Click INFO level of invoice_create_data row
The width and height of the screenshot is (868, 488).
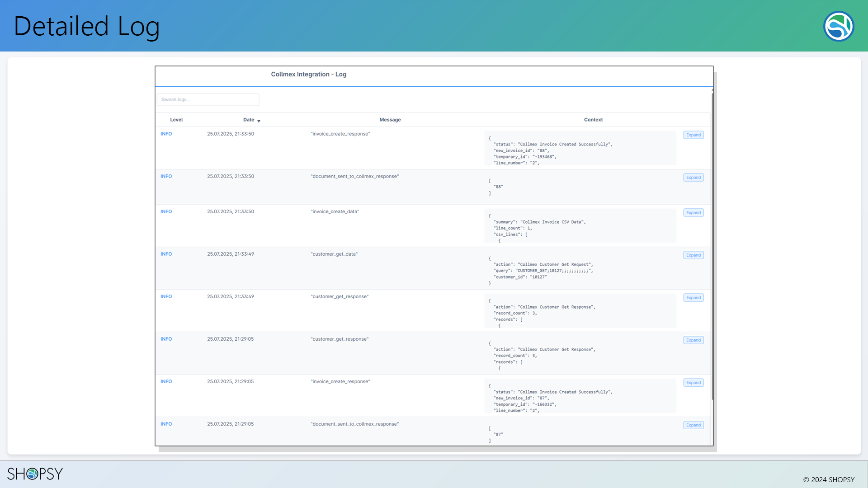coord(166,211)
